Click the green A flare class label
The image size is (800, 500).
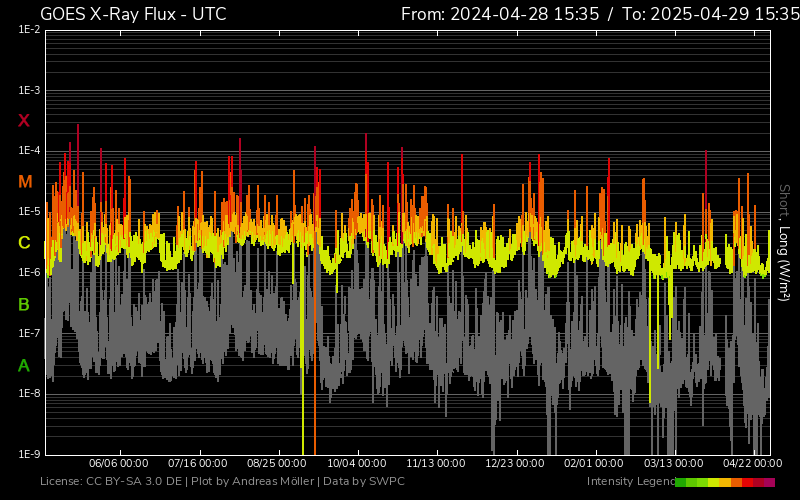[24, 365]
